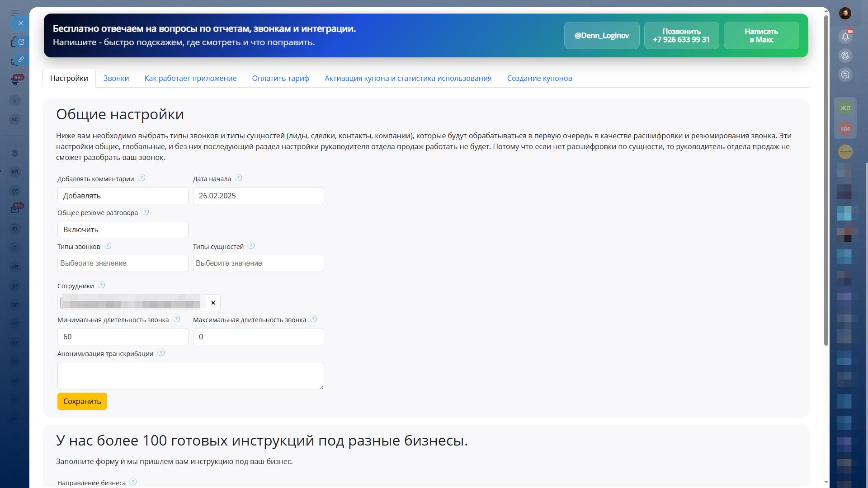Open the НИ chat avatar

[x=845, y=129]
